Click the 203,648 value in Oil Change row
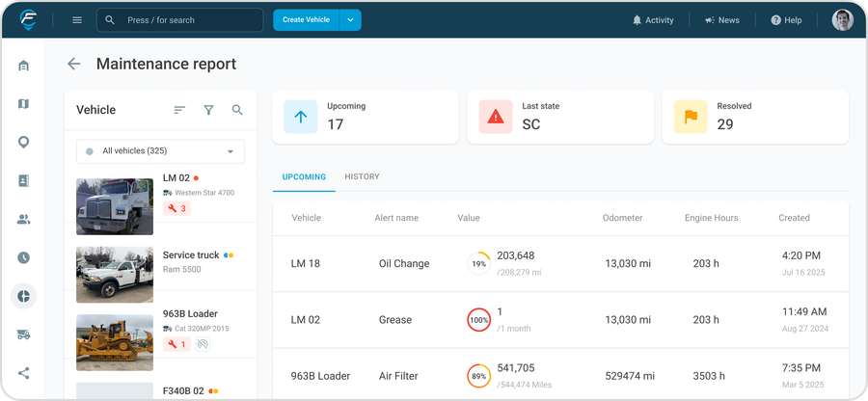The height and width of the screenshot is (401, 868). coord(516,255)
